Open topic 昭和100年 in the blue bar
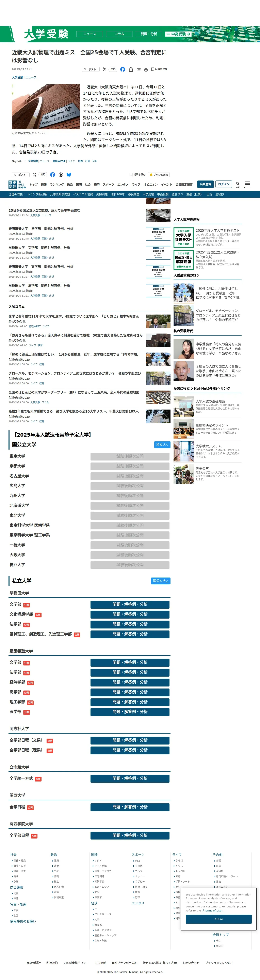Image resolution: width=260 pixels, height=980 pixels. [x=118, y=194]
